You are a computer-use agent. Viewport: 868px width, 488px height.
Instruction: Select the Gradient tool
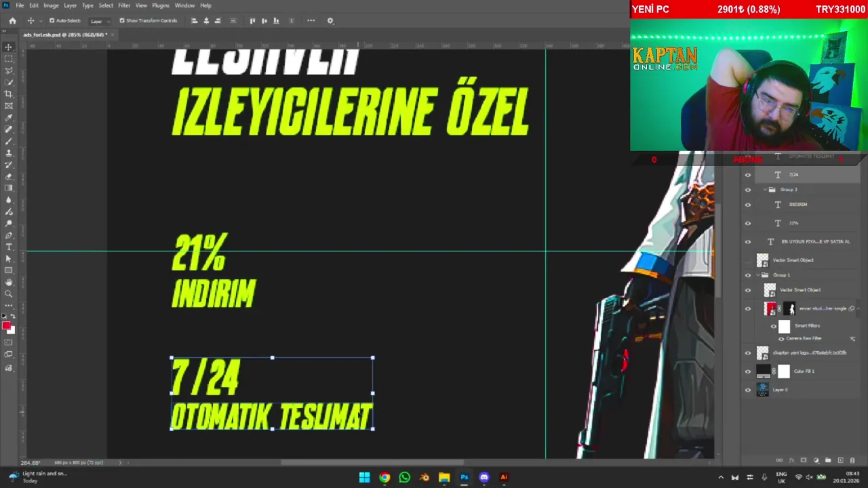point(9,188)
